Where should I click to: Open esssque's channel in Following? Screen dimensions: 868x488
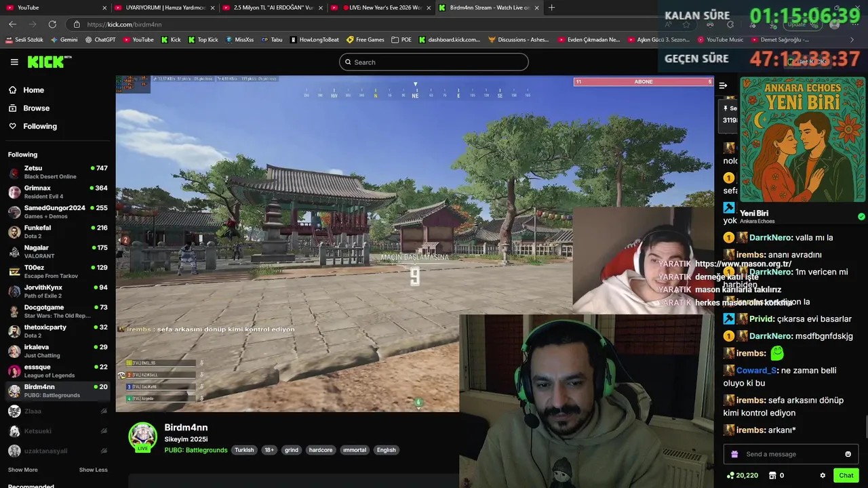point(58,371)
